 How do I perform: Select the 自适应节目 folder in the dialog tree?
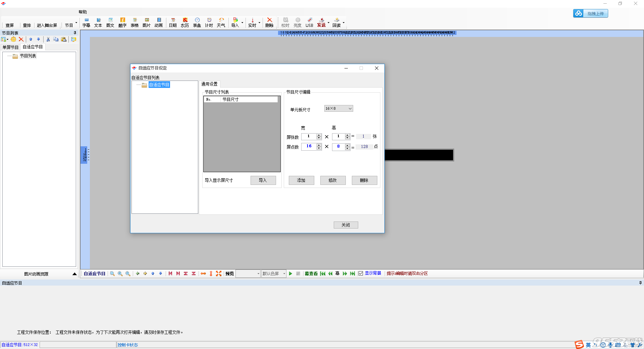point(159,85)
